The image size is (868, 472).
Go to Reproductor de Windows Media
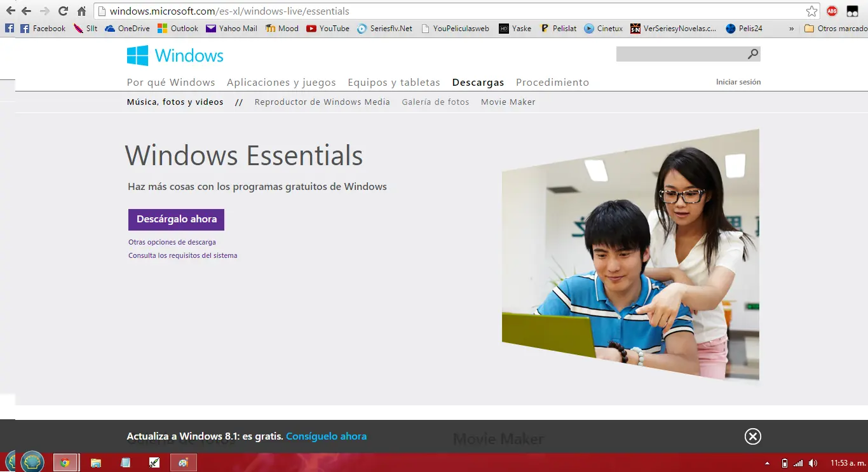pos(322,102)
